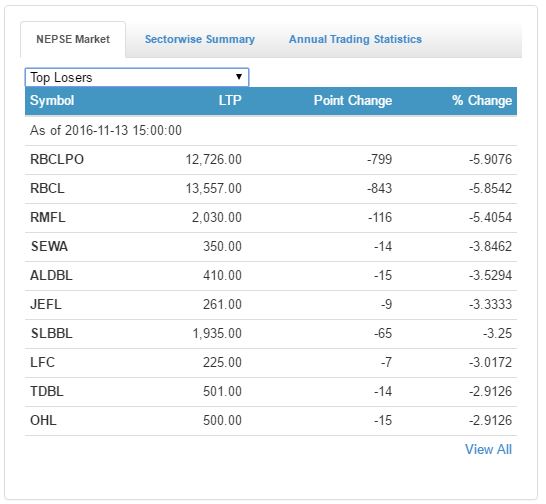Image resolution: width=546 pixels, height=504 pixels.
Task: Click the View All link
Action: (x=488, y=449)
